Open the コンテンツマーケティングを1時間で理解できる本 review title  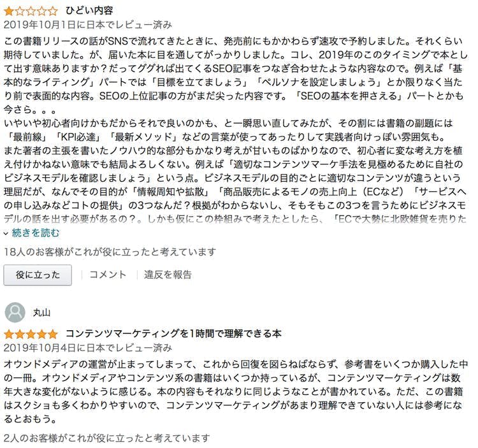coord(173,333)
